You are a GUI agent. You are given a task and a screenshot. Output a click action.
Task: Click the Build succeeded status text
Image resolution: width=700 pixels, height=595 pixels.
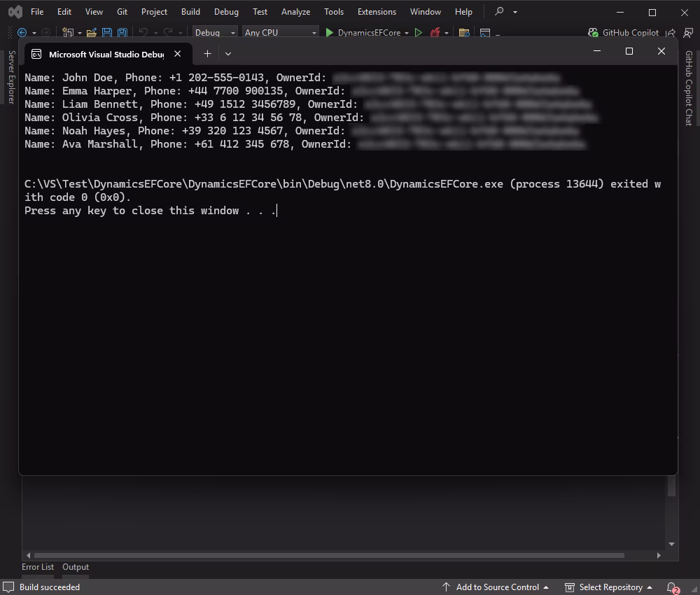[50, 587]
